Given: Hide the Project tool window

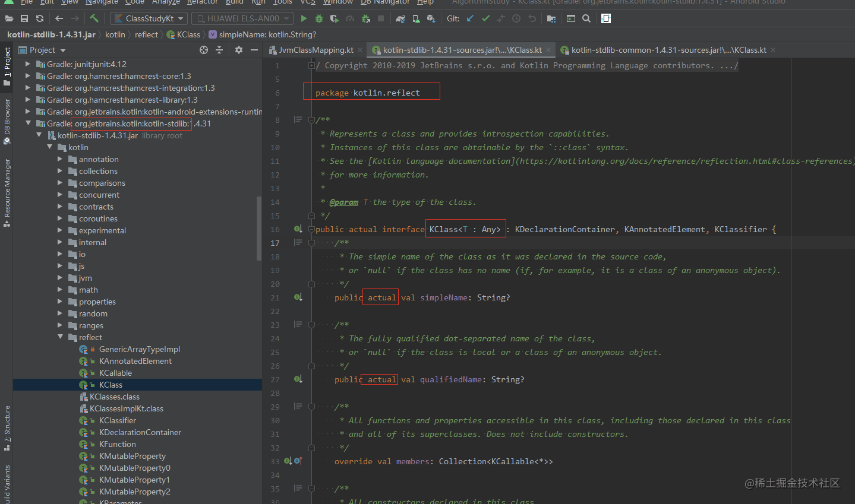Looking at the screenshot, I should click(x=254, y=50).
